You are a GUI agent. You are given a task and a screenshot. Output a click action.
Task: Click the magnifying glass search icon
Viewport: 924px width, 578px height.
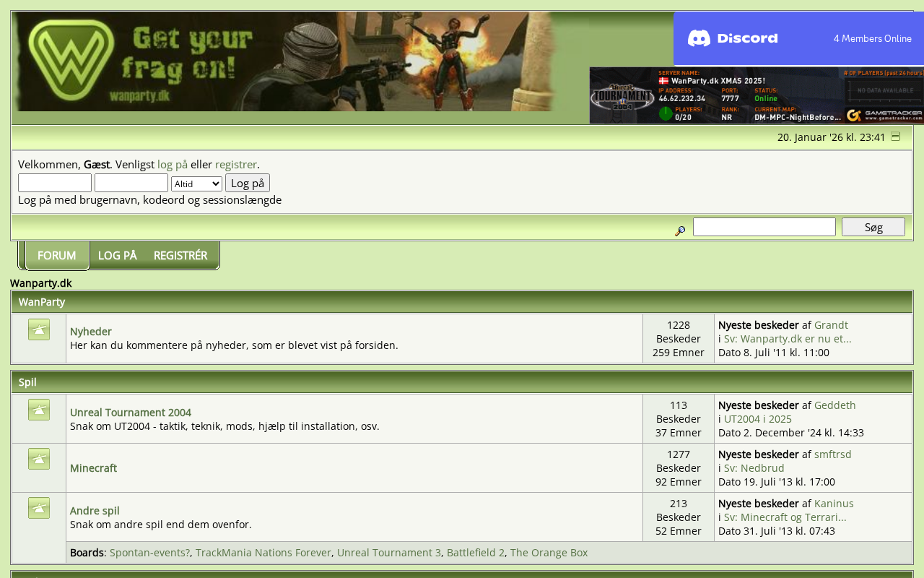point(680,231)
